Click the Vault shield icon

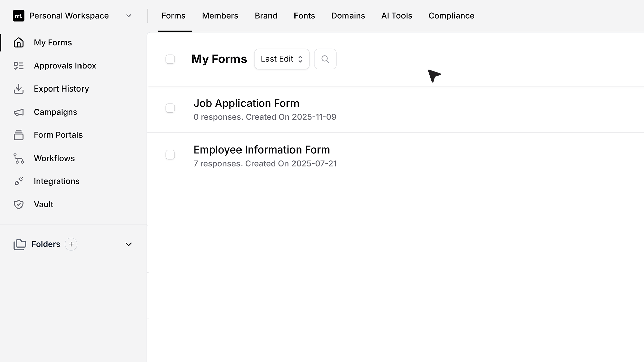19,204
